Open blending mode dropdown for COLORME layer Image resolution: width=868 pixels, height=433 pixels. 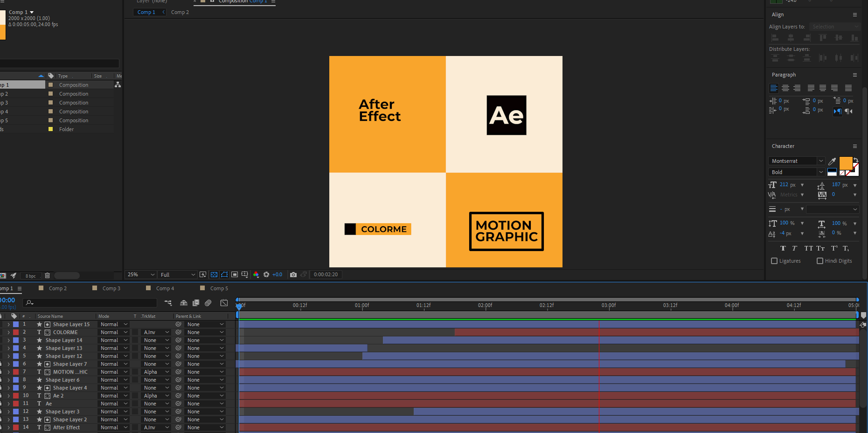point(114,332)
